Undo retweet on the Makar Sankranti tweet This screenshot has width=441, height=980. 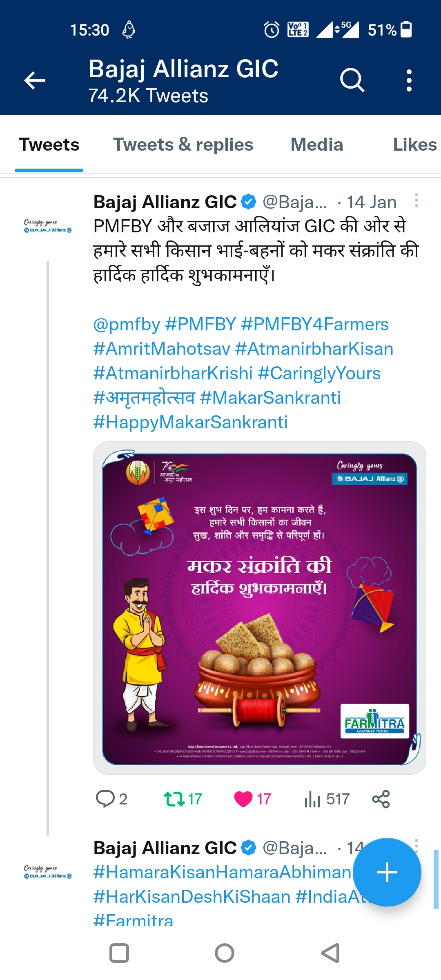(175, 799)
